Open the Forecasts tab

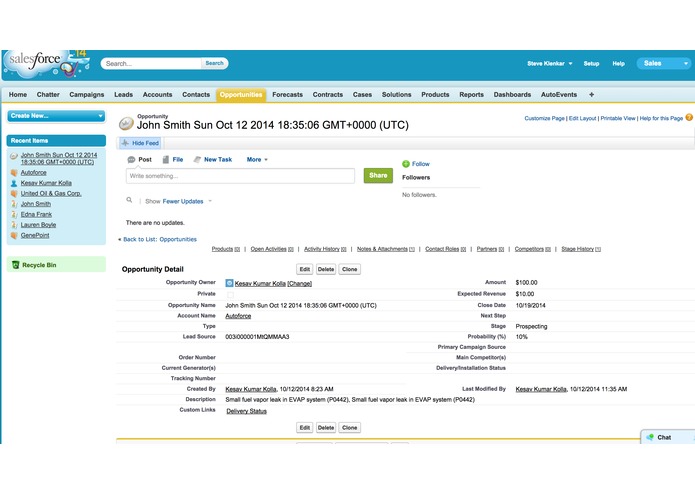coord(288,95)
